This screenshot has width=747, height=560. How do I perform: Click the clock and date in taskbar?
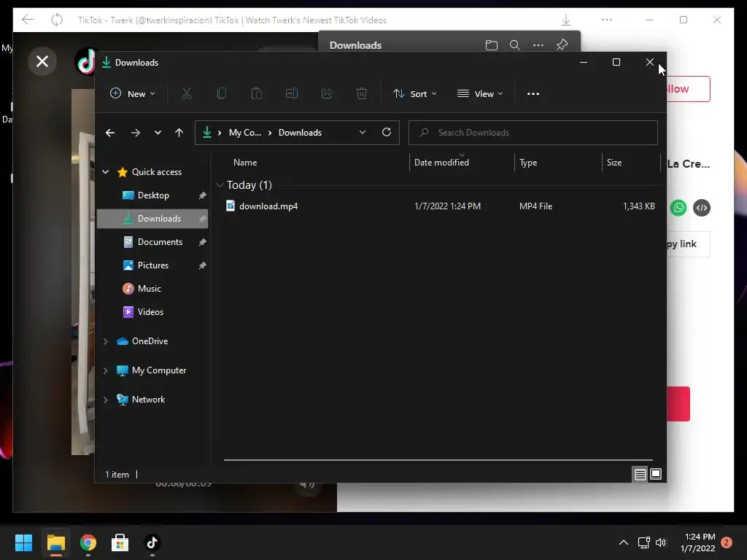click(698, 542)
